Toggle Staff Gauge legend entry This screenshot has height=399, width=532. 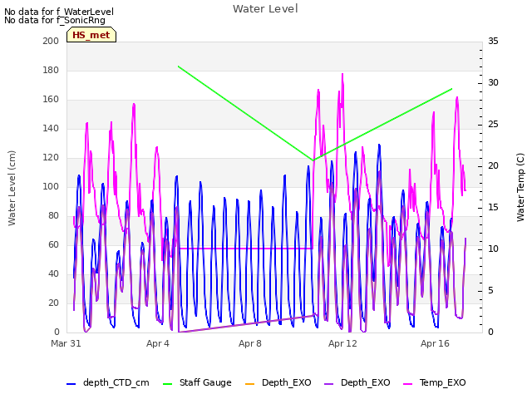[x=197, y=382]
